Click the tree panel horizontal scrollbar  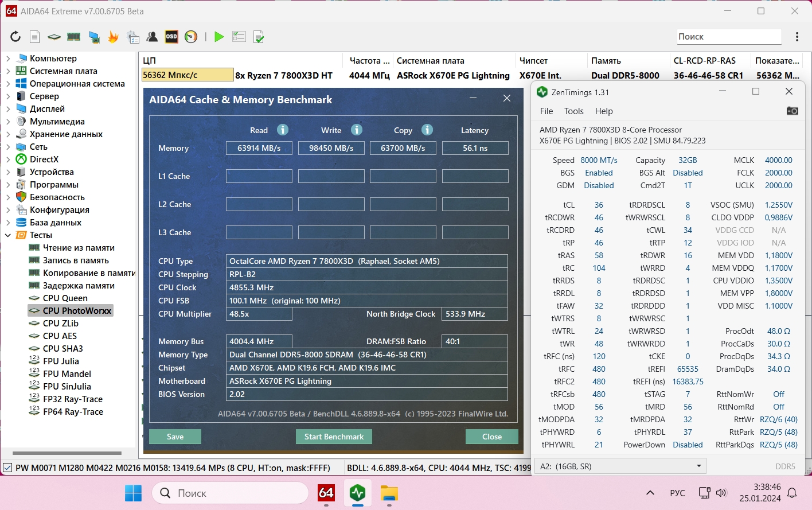pyautogui.click(x=67, y=453)
